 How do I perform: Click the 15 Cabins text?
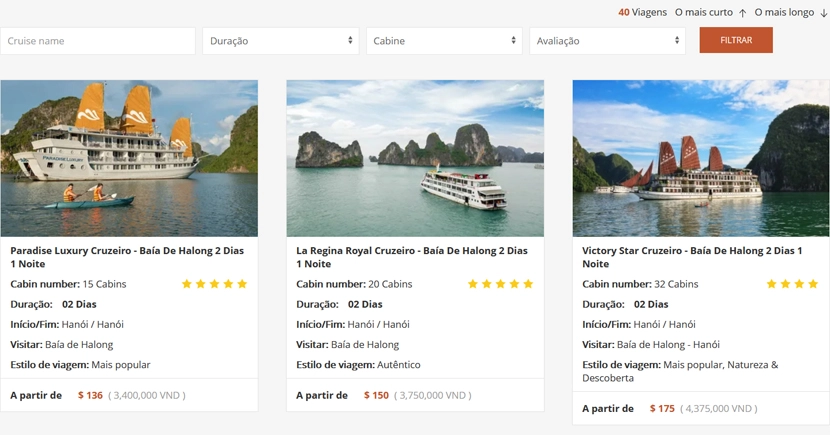point(104,284)
